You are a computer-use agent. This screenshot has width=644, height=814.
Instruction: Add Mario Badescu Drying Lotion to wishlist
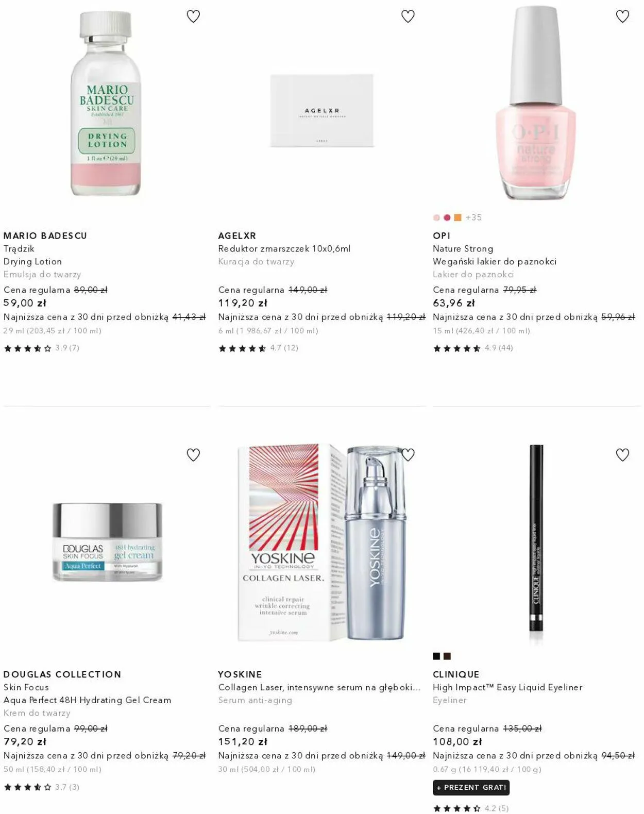click(193, 16)
